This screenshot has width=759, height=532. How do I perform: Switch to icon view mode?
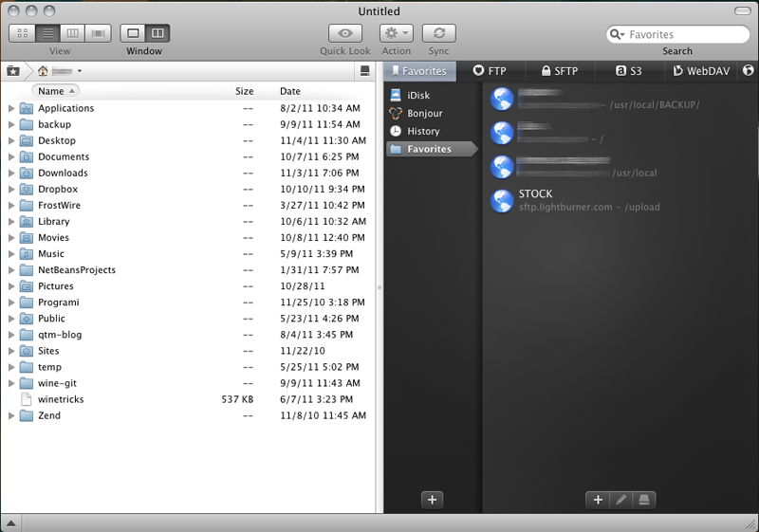22,34
